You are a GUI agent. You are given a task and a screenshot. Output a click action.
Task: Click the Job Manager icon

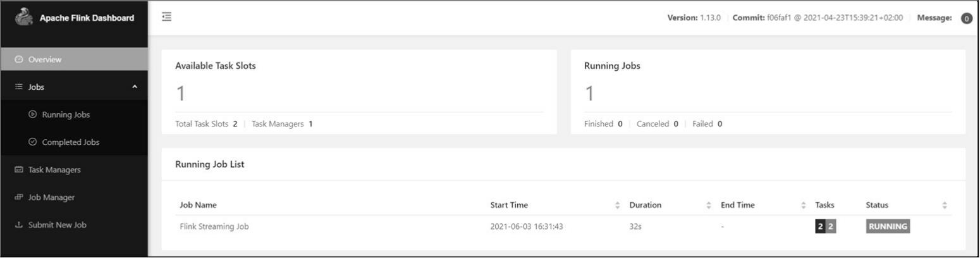coord(18,197)
